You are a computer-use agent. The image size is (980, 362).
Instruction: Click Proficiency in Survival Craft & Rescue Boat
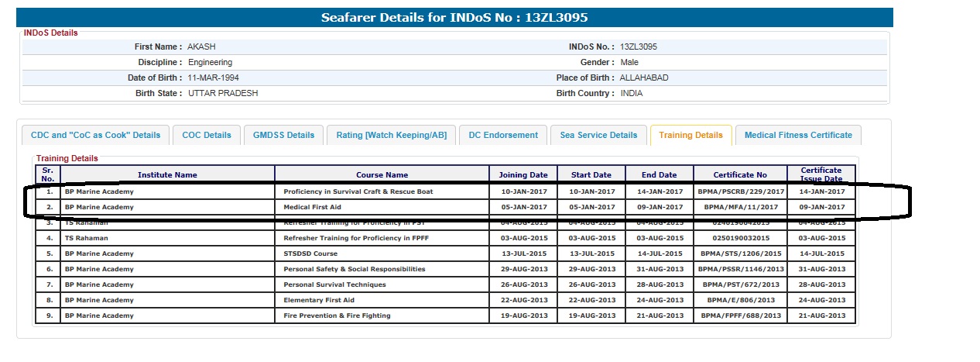click(x=358, y=191)
